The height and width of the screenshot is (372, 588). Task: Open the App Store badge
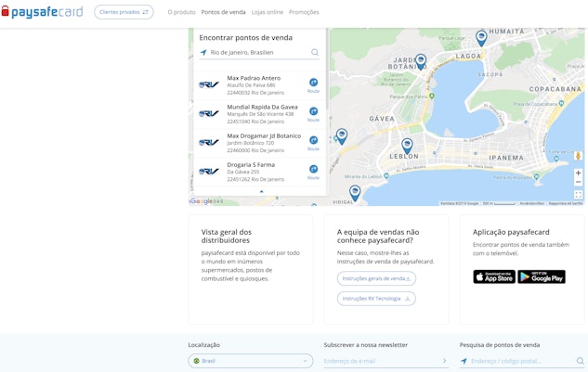(494, 276)
